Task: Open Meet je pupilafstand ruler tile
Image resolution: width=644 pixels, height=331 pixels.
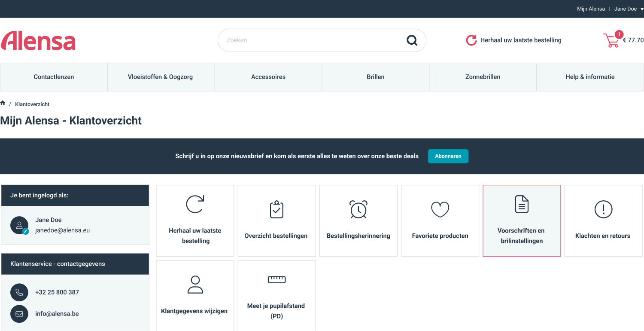Action: 276,296
